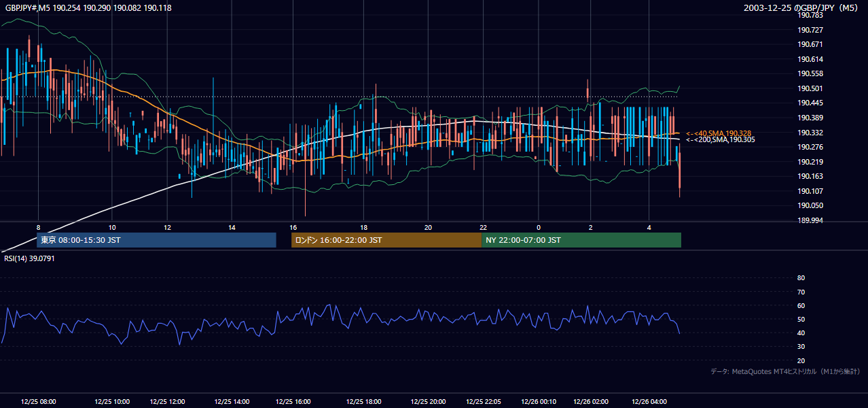Select the 東京 08:00-15:30 JST session bar
The height and width of the screenshot is (408, 868).
[156, 240]
